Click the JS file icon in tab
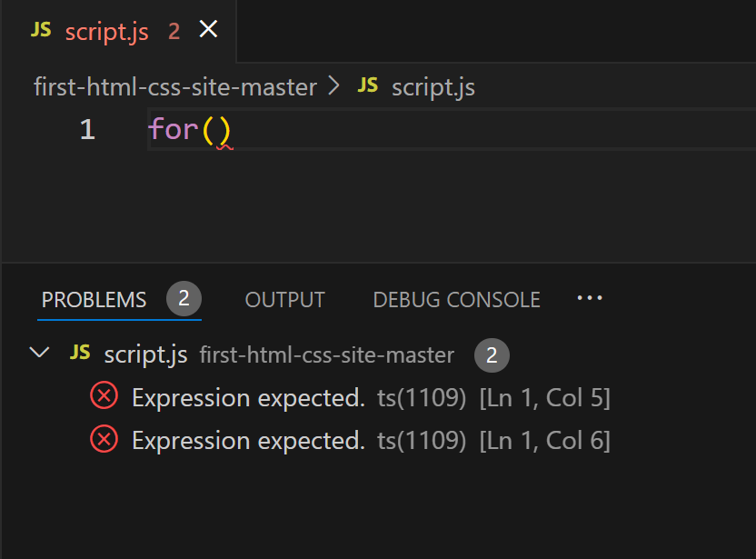 click(41, 30)
